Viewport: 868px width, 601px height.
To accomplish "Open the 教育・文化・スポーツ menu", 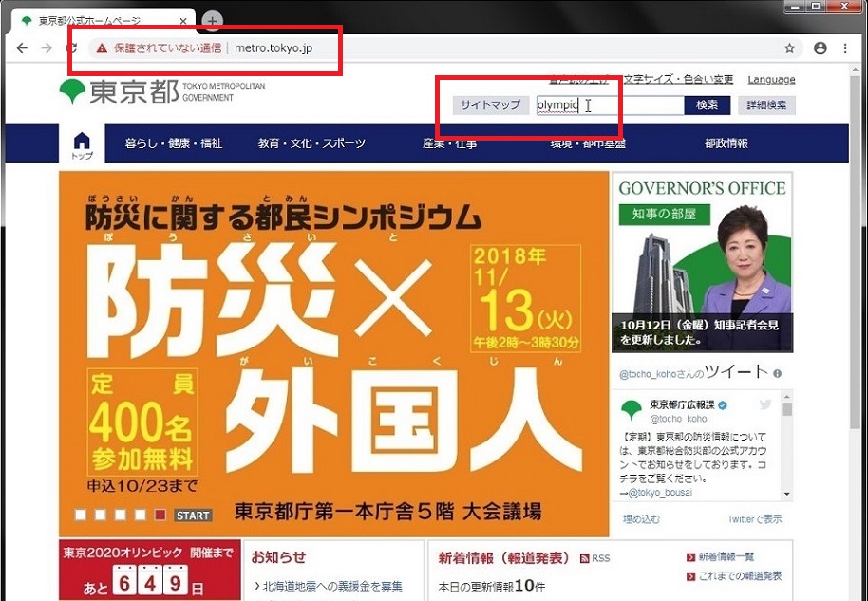I will point(311,143).
